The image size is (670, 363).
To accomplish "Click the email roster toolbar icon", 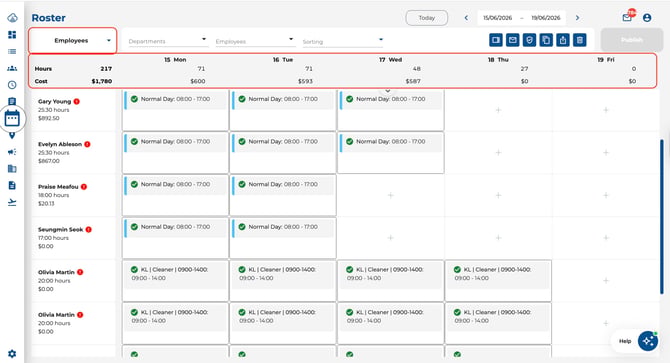I will click(512, 40).
